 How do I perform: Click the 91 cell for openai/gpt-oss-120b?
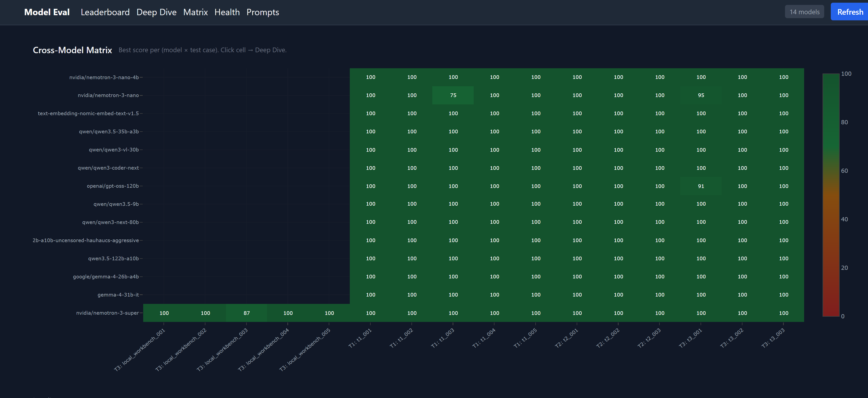tap(701, 186)
